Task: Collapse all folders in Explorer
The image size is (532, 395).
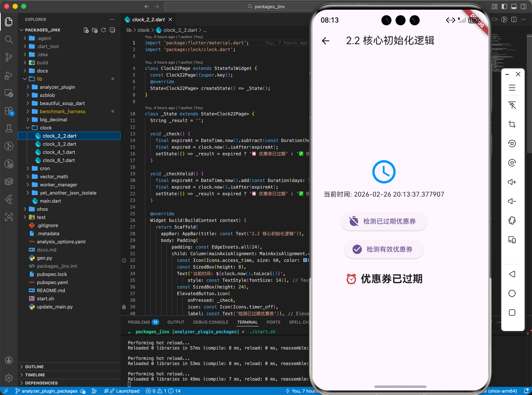Action: (x=112, y=30)
